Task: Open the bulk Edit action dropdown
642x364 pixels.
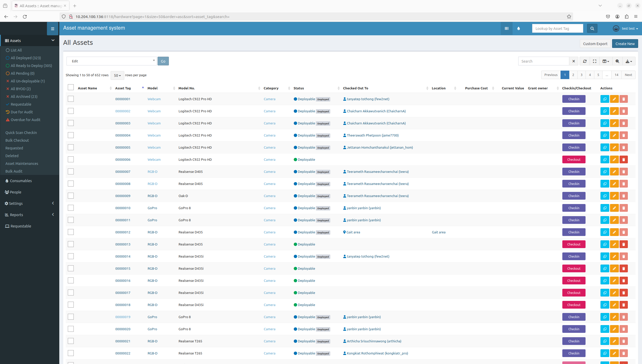Action: [x=111, y=61]
